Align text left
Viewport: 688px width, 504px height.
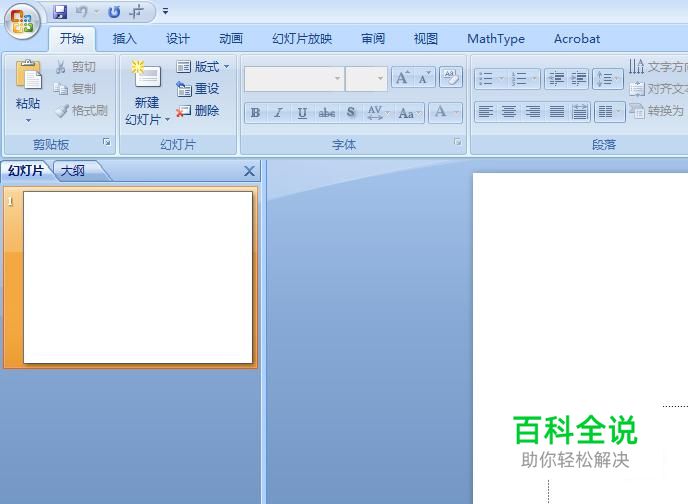(x=485, y=111)
